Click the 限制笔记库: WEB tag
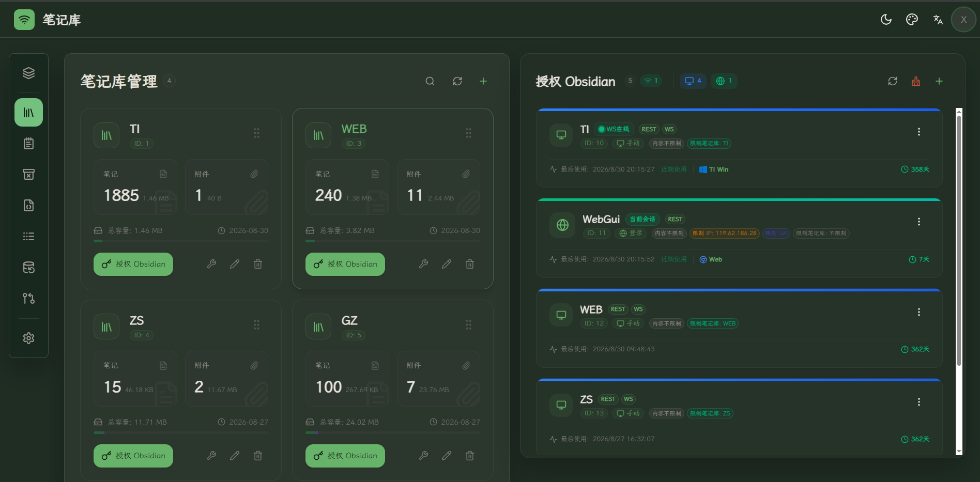Screen dimensions: 980x482 pos(713,323)
